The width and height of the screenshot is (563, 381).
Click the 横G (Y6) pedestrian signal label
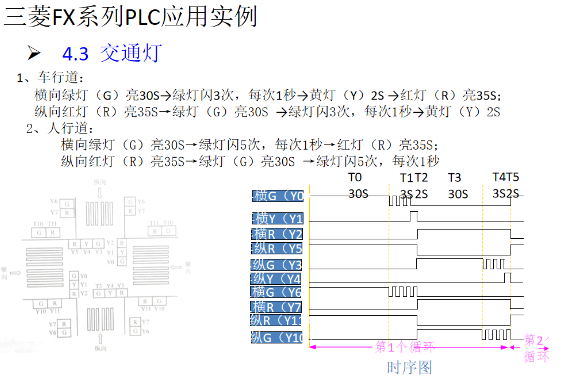(x=276, y=292)
